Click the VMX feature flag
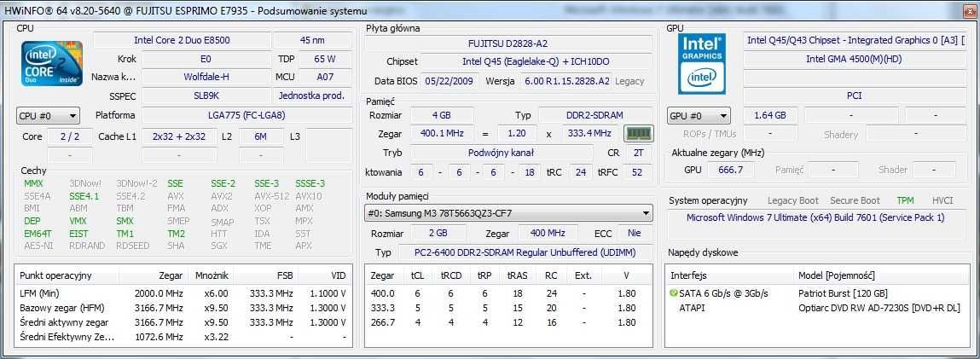 click(78, 221)
